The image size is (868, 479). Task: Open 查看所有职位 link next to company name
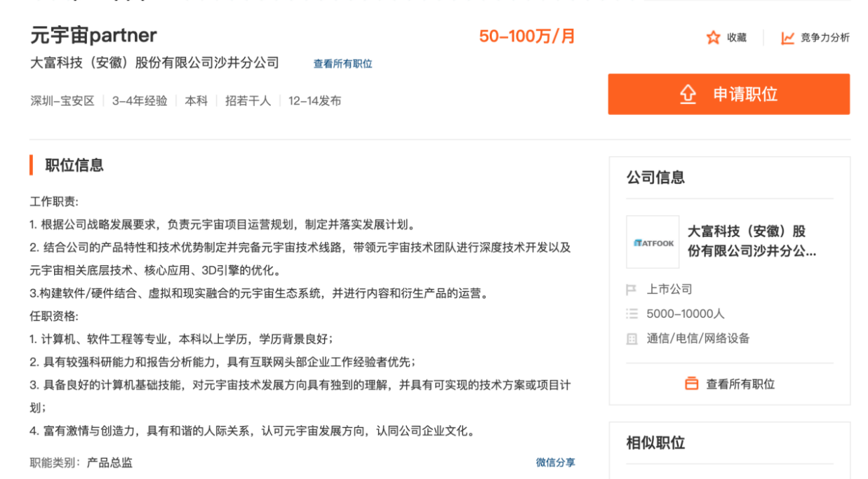coord(342,64)
